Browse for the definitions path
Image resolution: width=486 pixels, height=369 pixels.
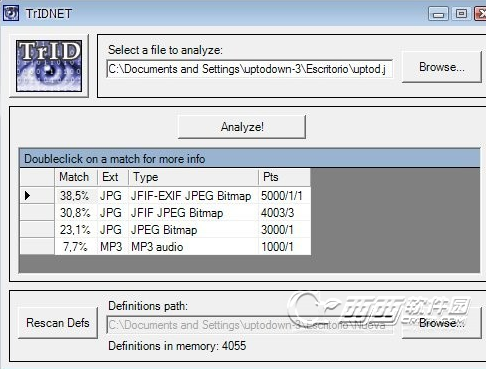pos(442,323)
